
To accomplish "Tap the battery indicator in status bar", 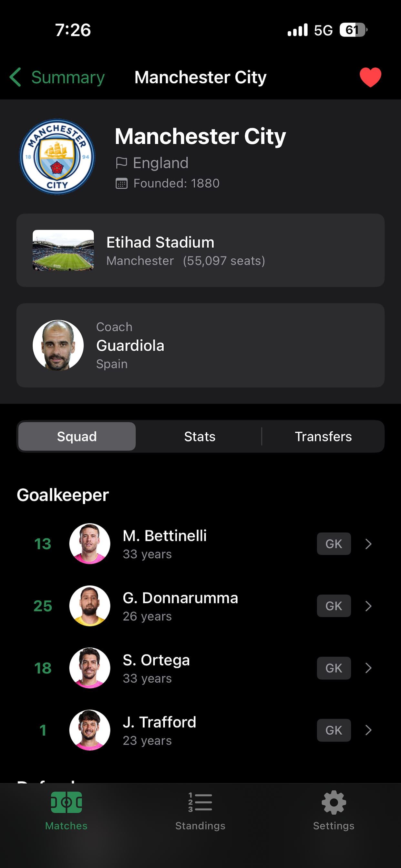I will coord(353,30).
